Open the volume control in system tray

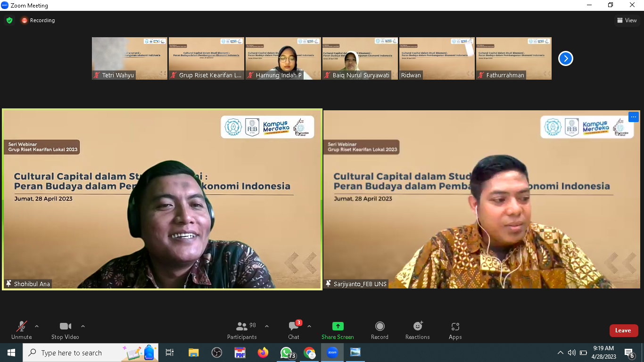coord(571,353)
